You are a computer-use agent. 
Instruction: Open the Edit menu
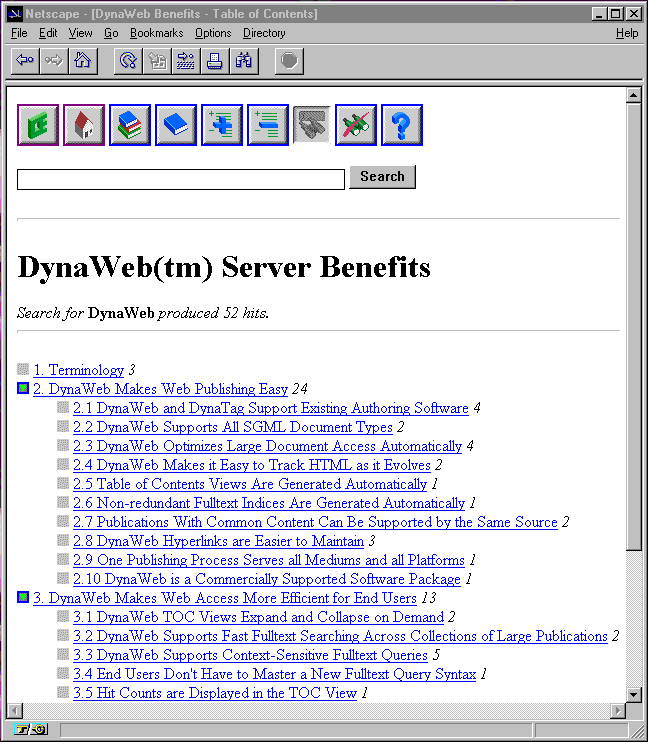pos(48,33)
